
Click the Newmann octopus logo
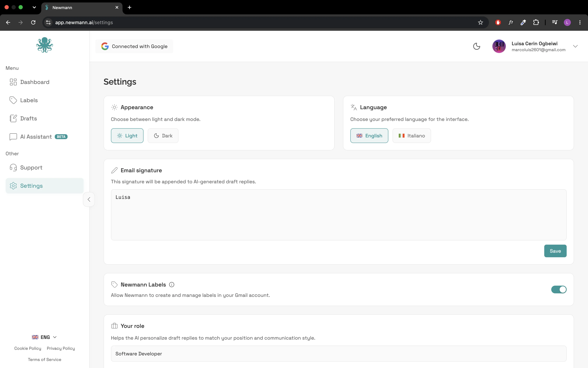(x=45, y=45)
